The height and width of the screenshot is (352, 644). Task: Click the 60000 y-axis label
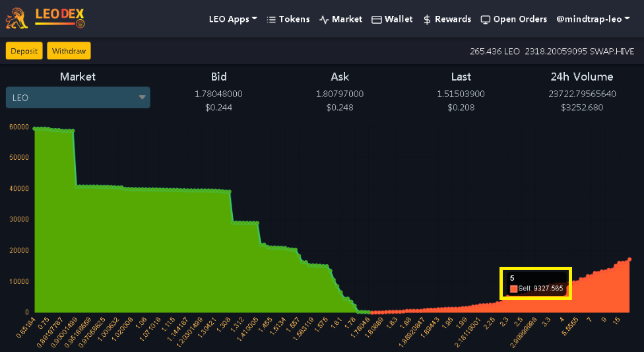coord(19,127)
